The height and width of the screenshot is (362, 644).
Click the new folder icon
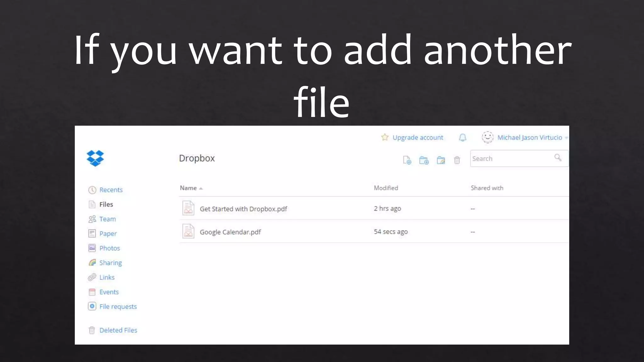point(424,160)
